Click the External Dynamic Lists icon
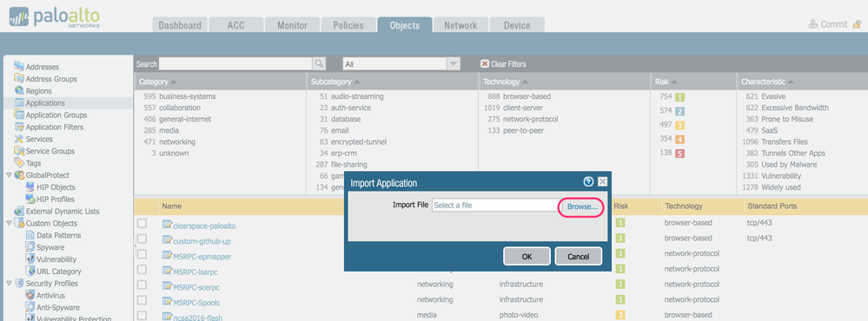The width and height of the screenshot is (868, 321). 19,211
